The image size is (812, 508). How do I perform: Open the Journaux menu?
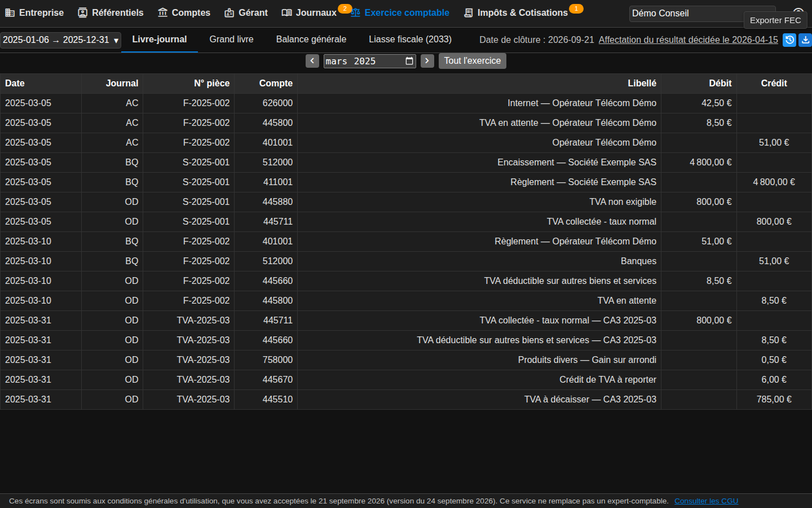[x=309, y=12]
